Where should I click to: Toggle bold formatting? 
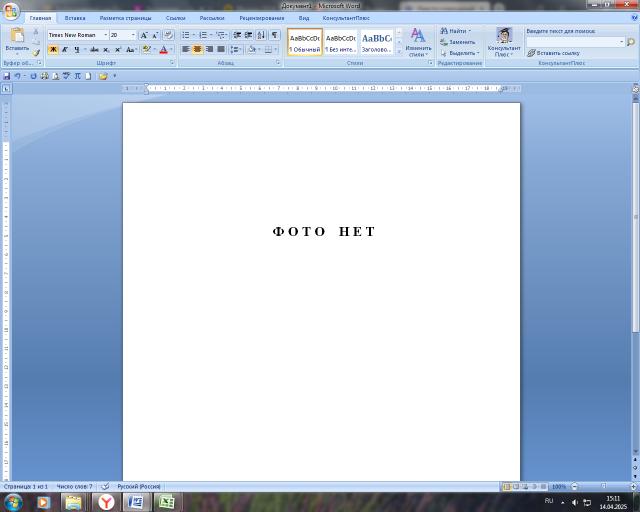53,49
